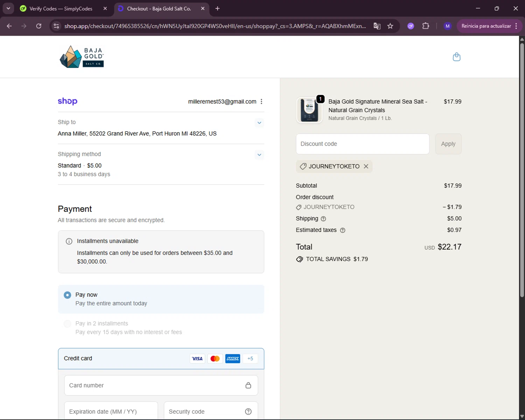Viewport: 525px width, 420px height.
Task: Click the product title Baja Gold Signature Mineral Sea Salt
Action: [x=378, y=106]
